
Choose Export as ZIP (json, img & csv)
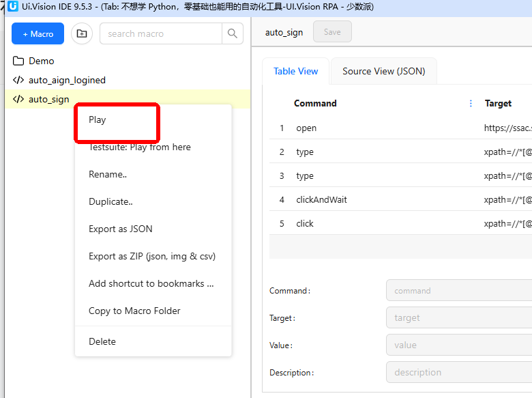pyautogui.click(x=153, y=256)
